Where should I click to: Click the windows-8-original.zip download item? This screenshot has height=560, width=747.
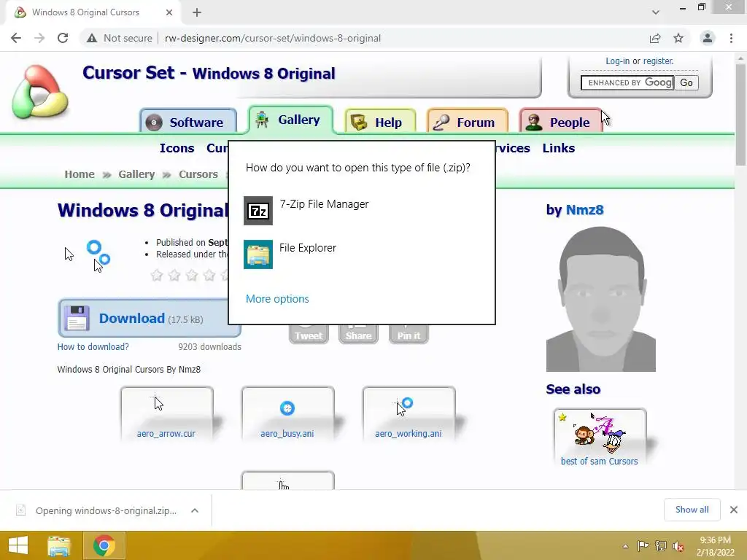tap(106, 510)
